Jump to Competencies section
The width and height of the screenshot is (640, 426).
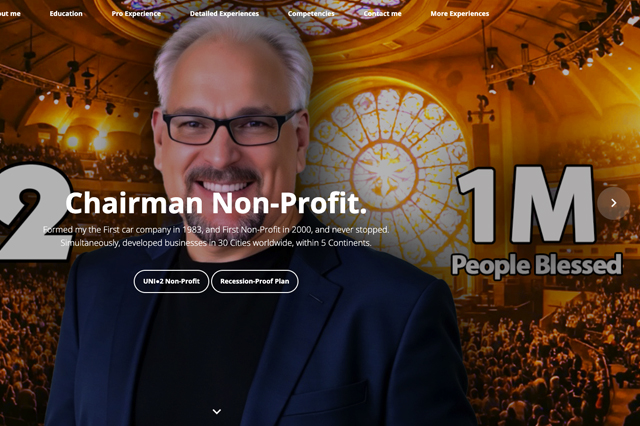coord(311,13)
